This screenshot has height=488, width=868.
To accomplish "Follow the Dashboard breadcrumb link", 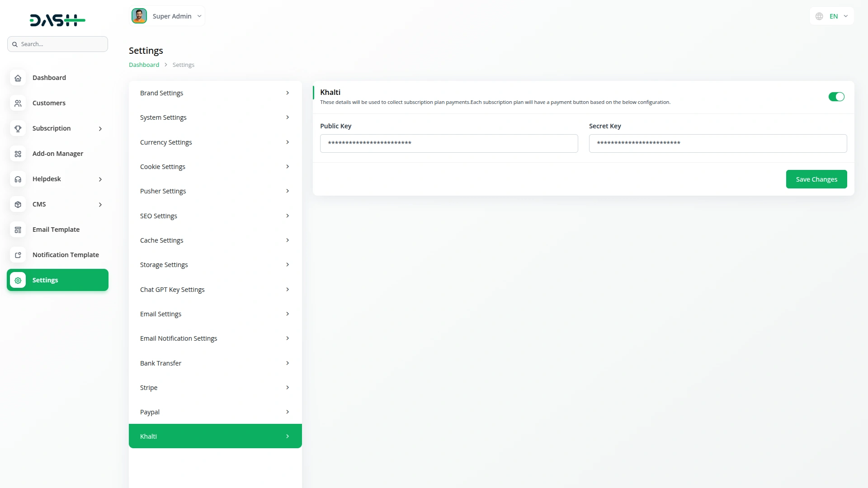I will 144,65.
